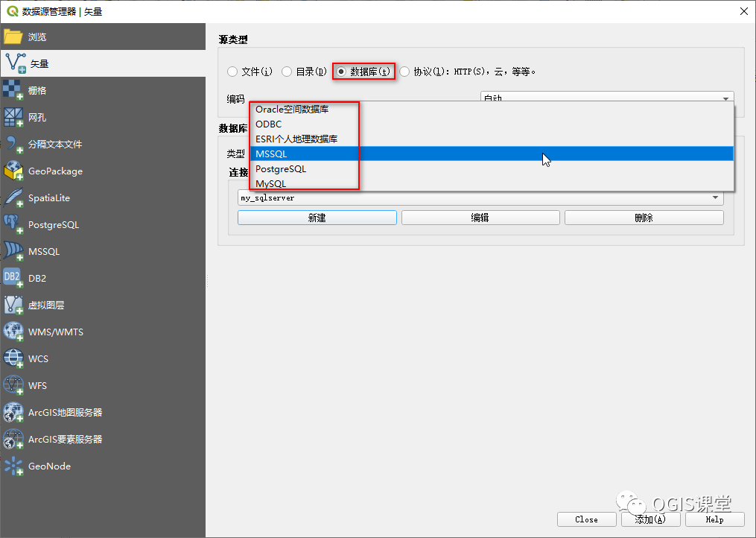Choose Oracle空间数据库 from the type list

pyautogui.click(x=492, y=110)
